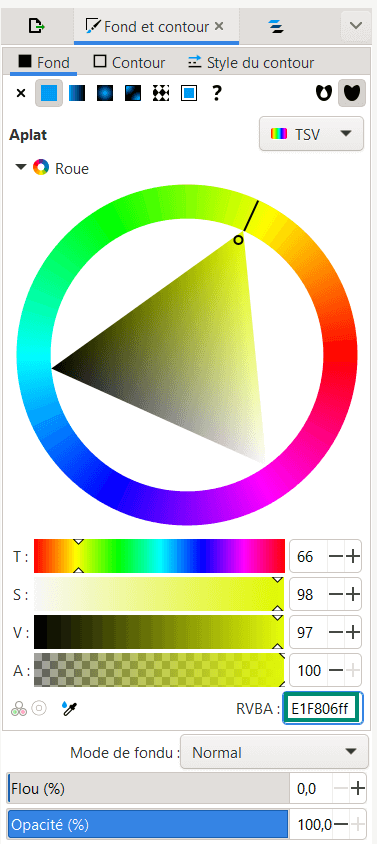Open the TSV color mode dropdown
Image resolution: width=377 pixels, height=844 pixels.
311,134
